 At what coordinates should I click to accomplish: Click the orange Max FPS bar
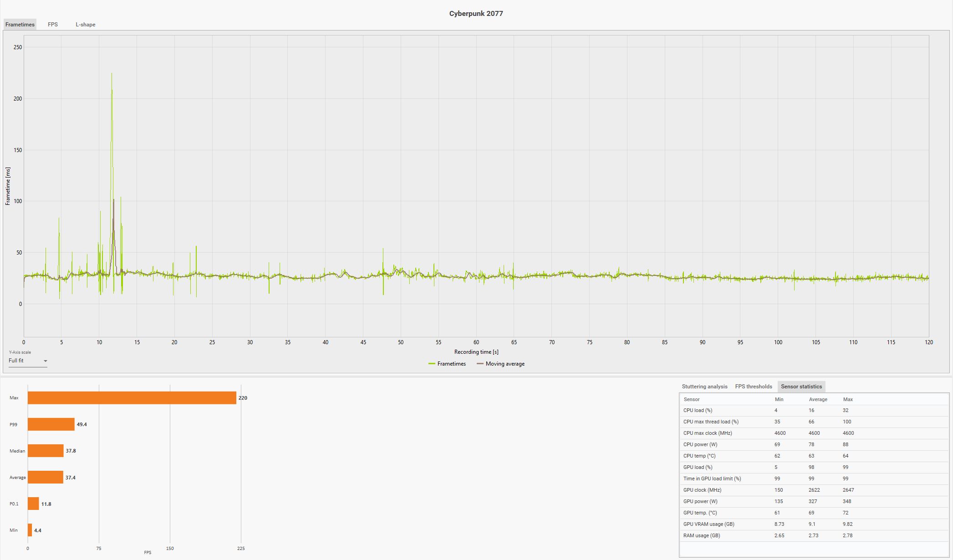[x=132, y=398]
